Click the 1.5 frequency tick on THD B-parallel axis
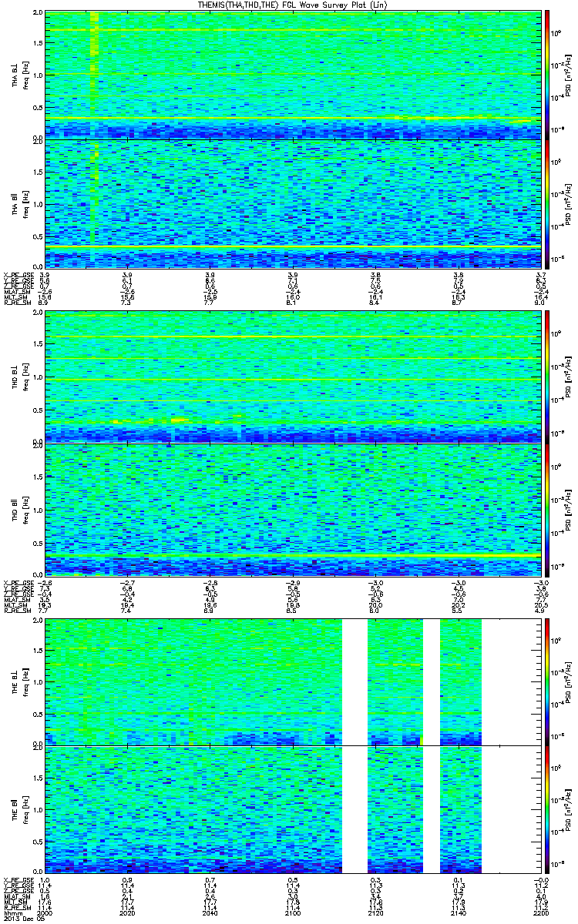 click(x=38, y=477)
